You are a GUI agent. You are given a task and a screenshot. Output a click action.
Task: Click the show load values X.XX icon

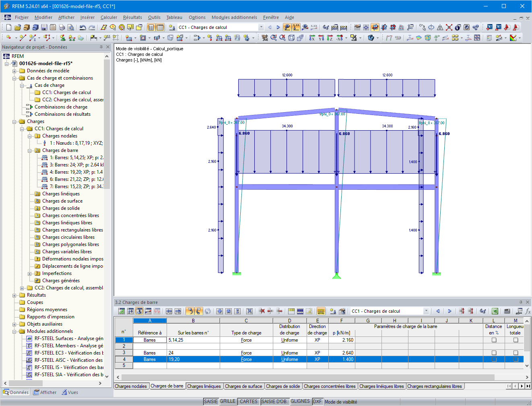pyautogui.click(x=296, y=27)
